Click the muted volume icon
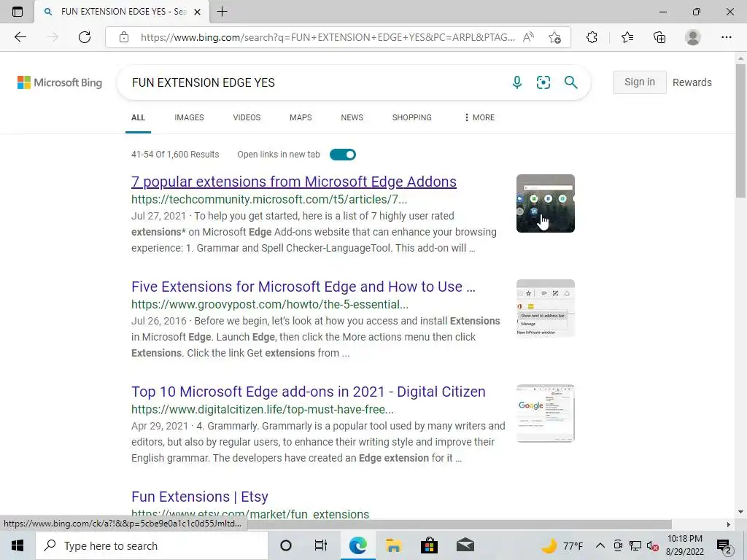This screenshot has height=560, width=747. click(652, 545)
